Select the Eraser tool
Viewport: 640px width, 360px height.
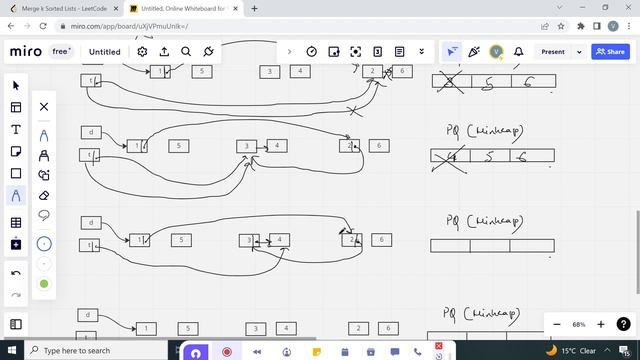point(44,196)
